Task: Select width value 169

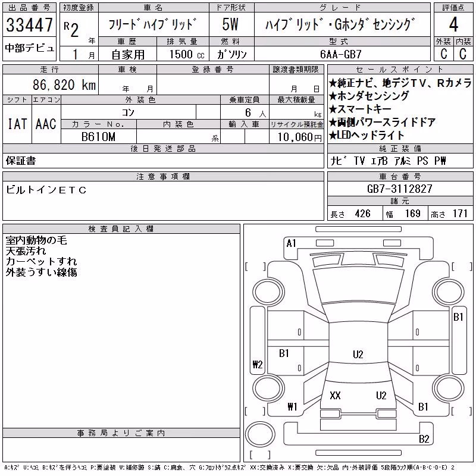Action: [x=413, y=214]
